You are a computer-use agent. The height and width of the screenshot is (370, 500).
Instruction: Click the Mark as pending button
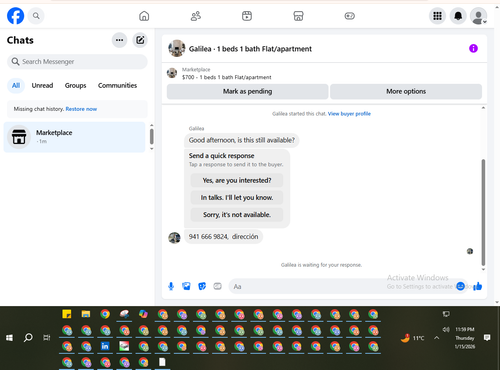247,91
